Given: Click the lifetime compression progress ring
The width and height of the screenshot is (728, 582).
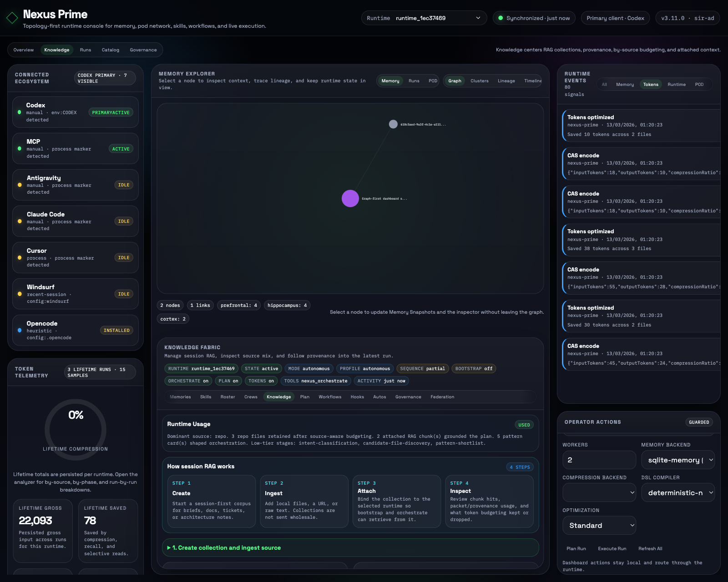Looking at the screenshot, I should tap(76, 430).
